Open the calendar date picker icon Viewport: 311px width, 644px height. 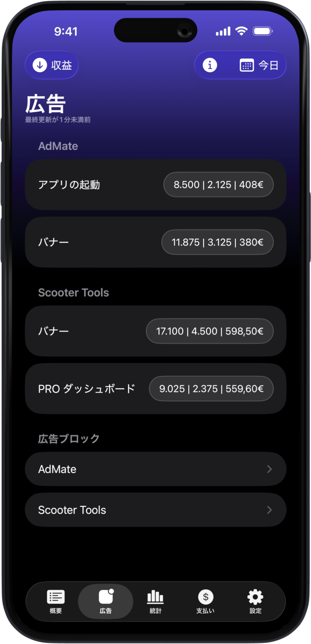click(246, 66)
